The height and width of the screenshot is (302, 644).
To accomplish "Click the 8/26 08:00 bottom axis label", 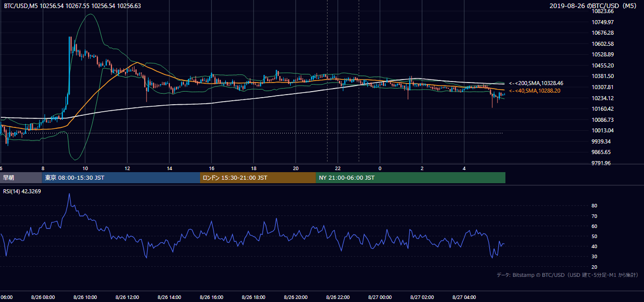I will (x=43, y=297).
